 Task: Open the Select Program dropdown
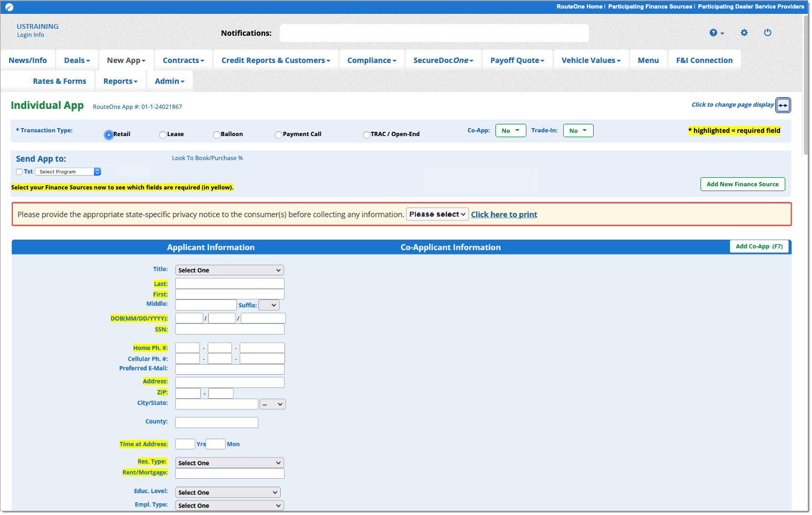tap(68, 172)
